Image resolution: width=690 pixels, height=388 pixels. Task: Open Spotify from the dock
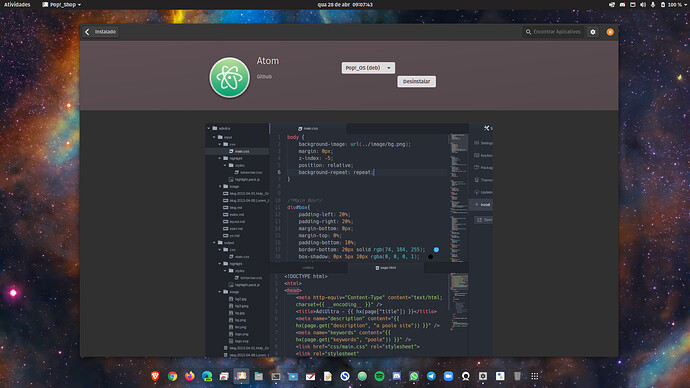tap(379, 376)
